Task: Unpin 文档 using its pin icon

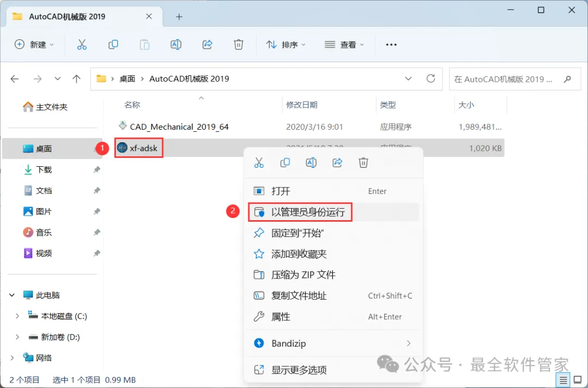Action: pyautogui.click(x=97, y=191)
